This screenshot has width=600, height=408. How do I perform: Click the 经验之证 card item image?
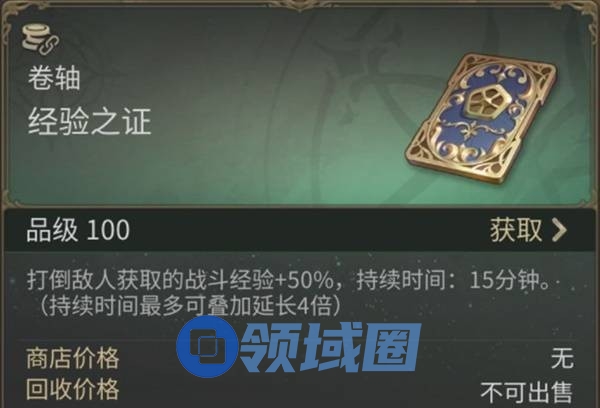pyautogui.click(x=482, y=119)
